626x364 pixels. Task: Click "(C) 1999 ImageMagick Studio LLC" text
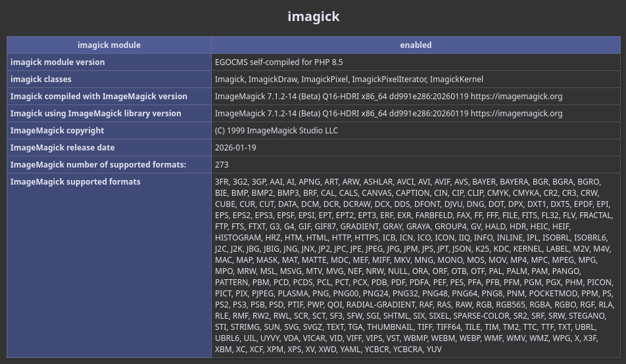click(276, 131)
